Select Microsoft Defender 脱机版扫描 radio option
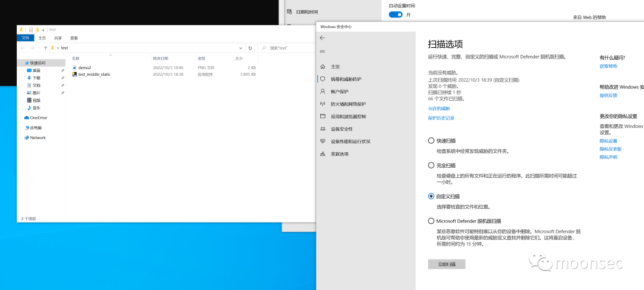 (431, 221)
